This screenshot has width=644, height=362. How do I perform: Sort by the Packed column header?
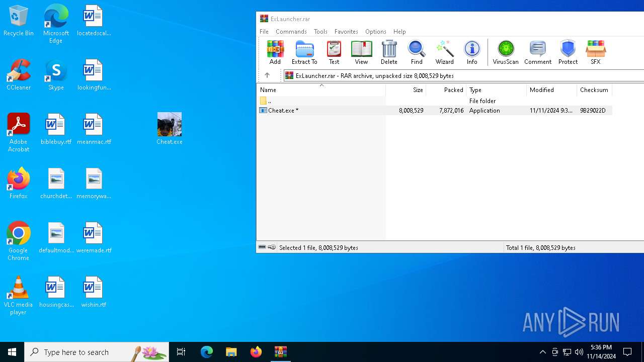(x=446, y=90)
